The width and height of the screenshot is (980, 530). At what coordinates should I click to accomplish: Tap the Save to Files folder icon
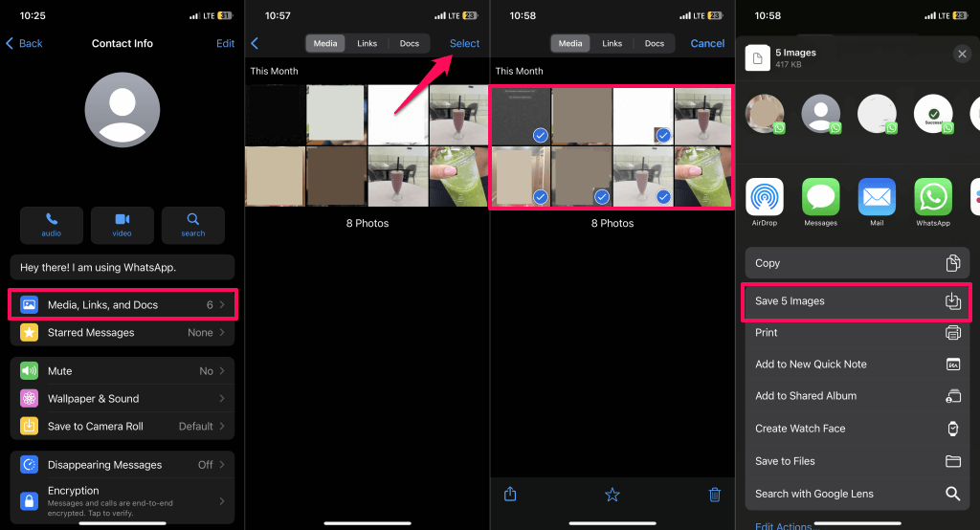click(x=952, y=461)
